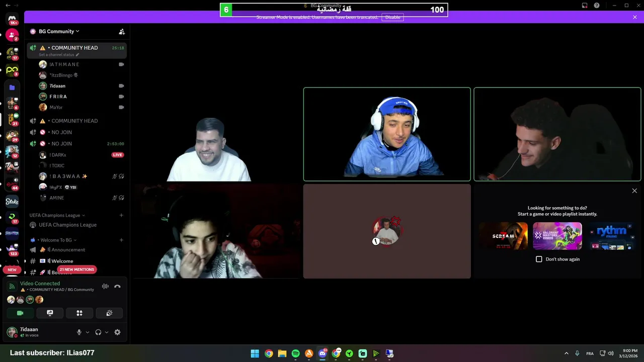The height and width of the screenshot is (362, 644).
Task: Focus the avatar-only participant tile
Action: pyautogui.click(x=387, y=231)
